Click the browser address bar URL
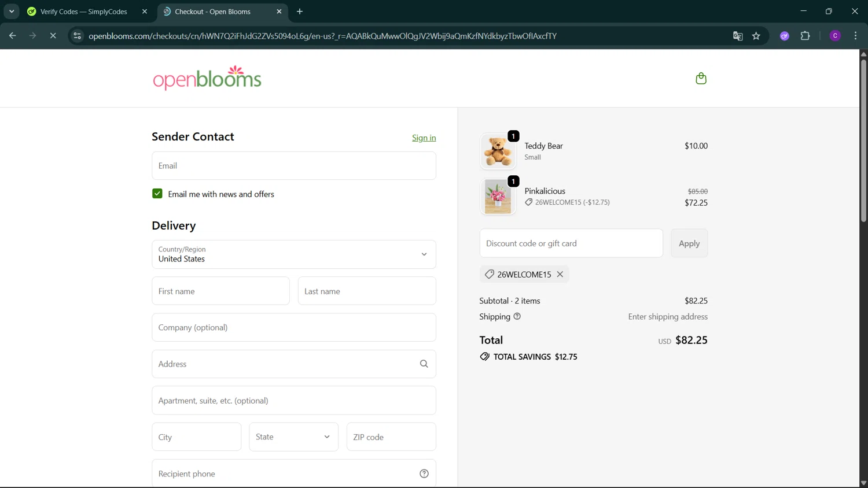The image size is (868, 488). pyautogui.click(x=322, y=36)
